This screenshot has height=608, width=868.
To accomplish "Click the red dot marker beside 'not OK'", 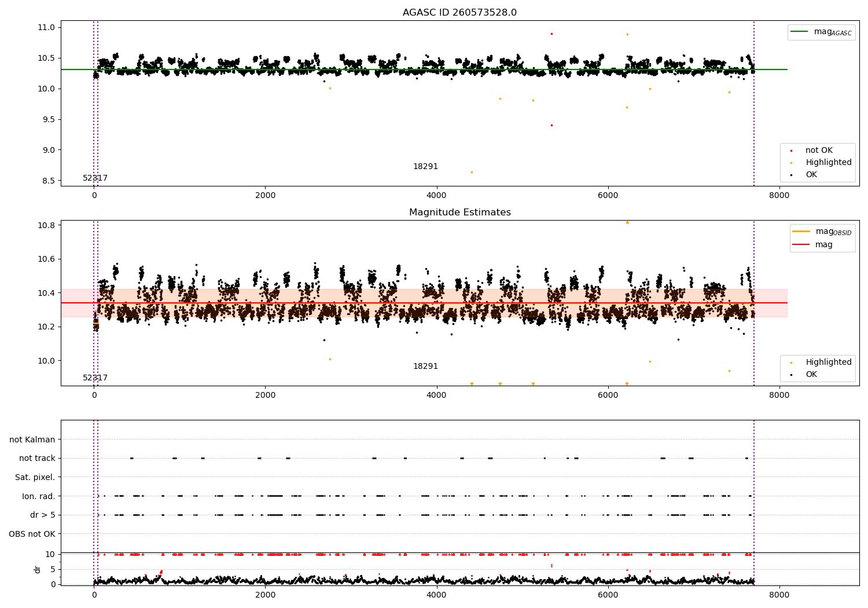I will tap(791, 151).
